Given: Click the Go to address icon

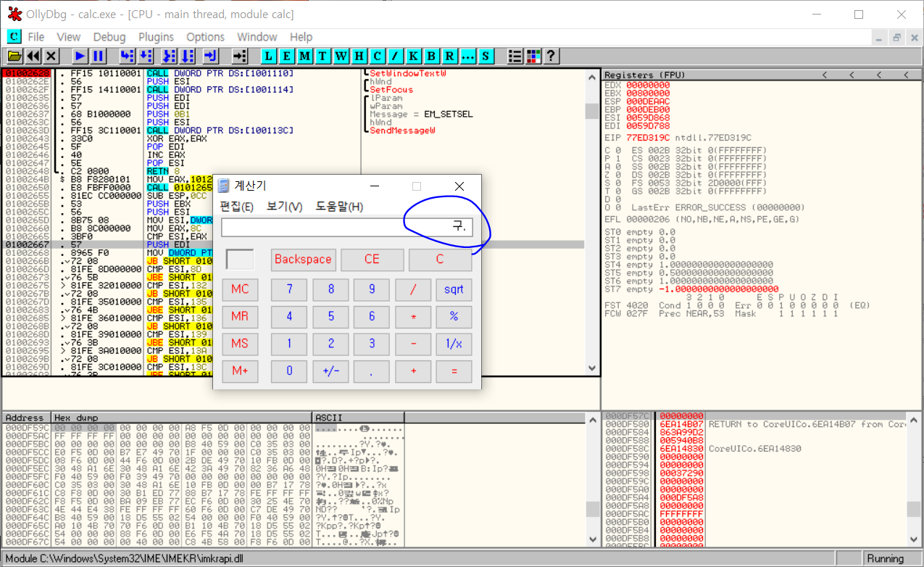Looking at the screenshot, I should coord(239,56).
